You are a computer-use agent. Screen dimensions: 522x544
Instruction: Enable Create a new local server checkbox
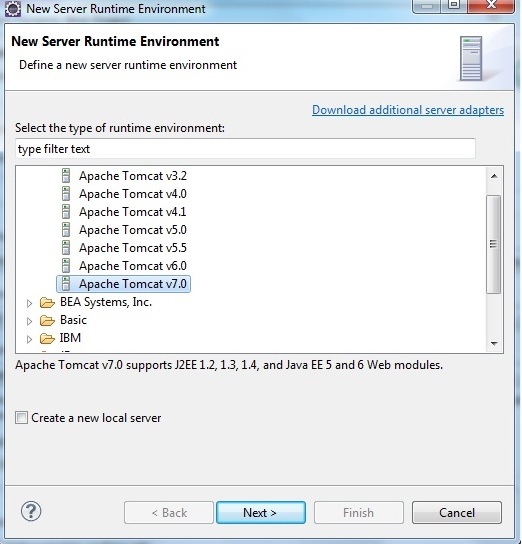21,417
